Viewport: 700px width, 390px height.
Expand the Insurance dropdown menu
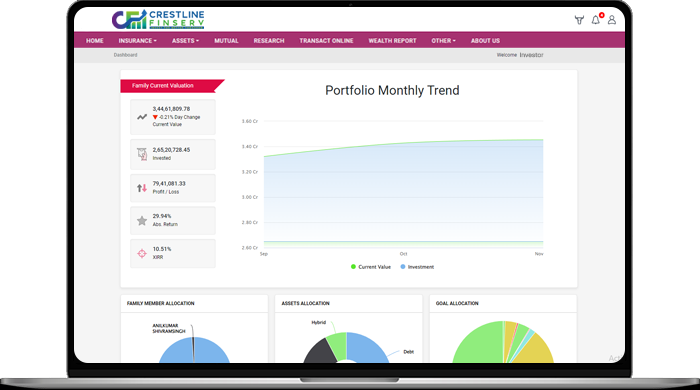pyautogui.click(x=138, y=41)
